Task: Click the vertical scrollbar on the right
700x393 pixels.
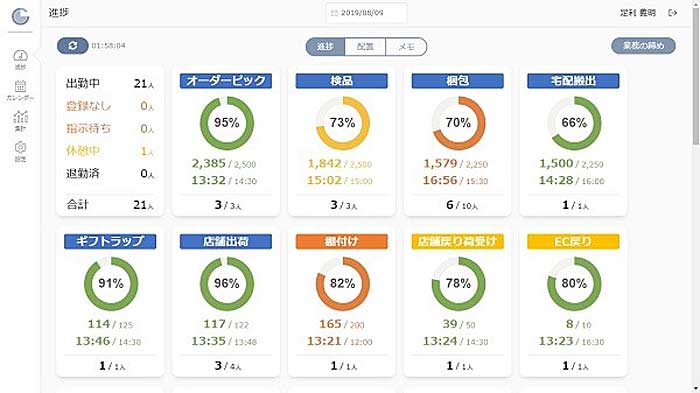Action: click(x=696, y=76)
